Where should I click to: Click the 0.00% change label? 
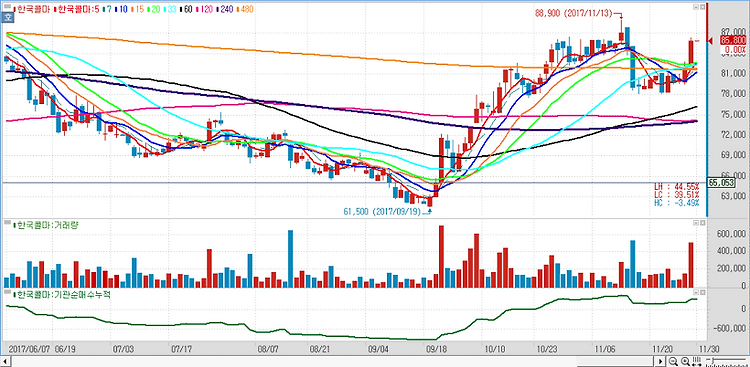[734, 50]
